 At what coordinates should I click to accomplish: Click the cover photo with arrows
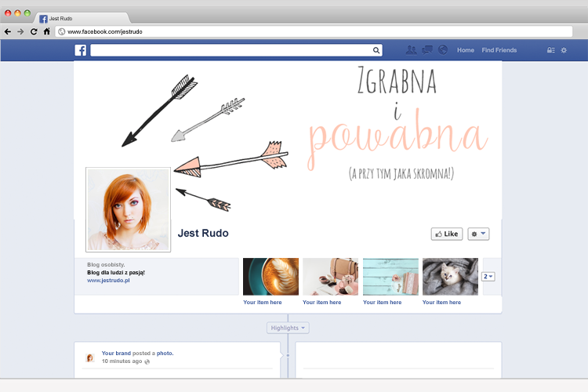(288, 140)
